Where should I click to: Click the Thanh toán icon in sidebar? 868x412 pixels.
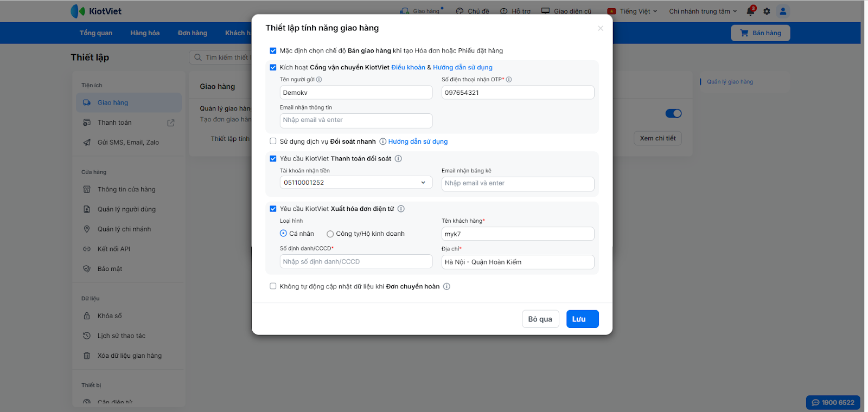(x=87, y=123)
